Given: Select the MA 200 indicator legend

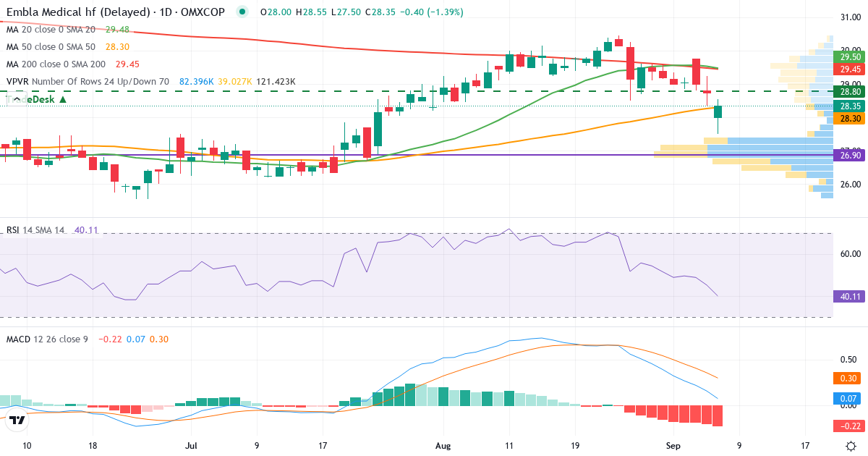Looking at the screenshot, I should point(57,64).
